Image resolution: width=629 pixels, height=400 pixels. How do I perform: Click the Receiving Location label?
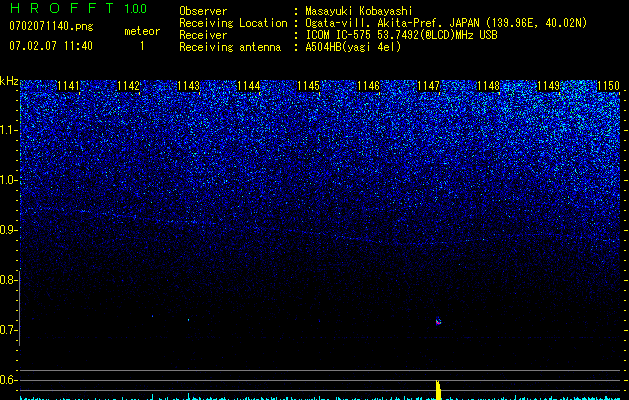(233, 23)
